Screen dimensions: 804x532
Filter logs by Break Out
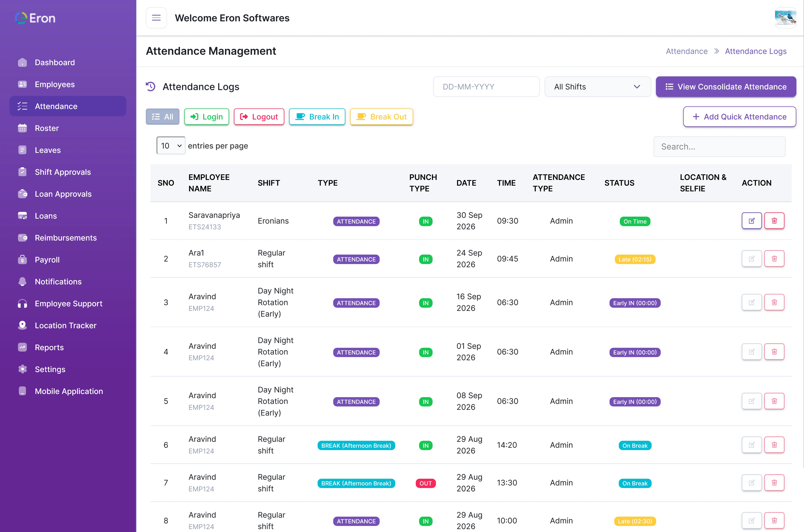click(381, 117)
